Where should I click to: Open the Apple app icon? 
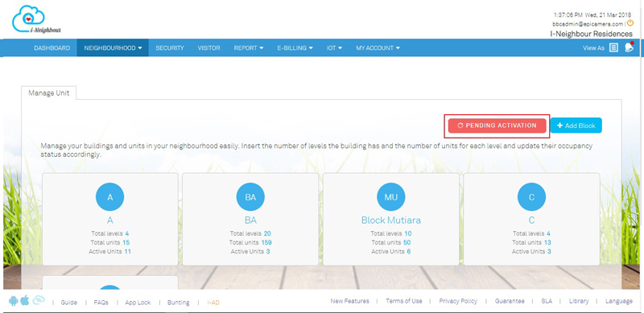tap(25, 301)
